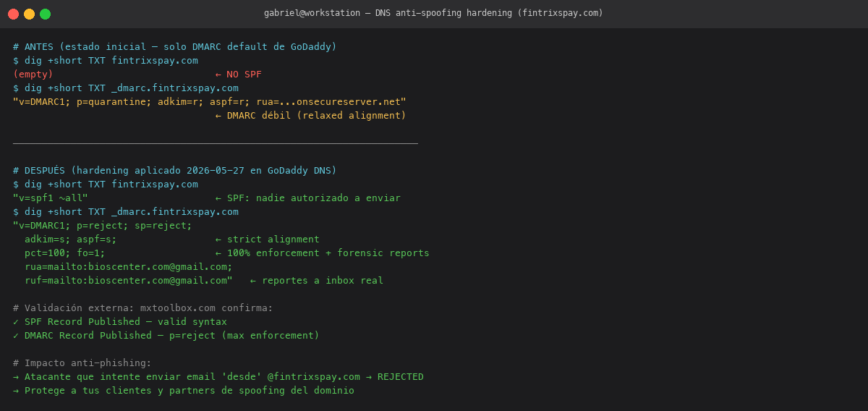
Task: Click the 'Protege a tus clientes y partners' line
Action: 184,391
